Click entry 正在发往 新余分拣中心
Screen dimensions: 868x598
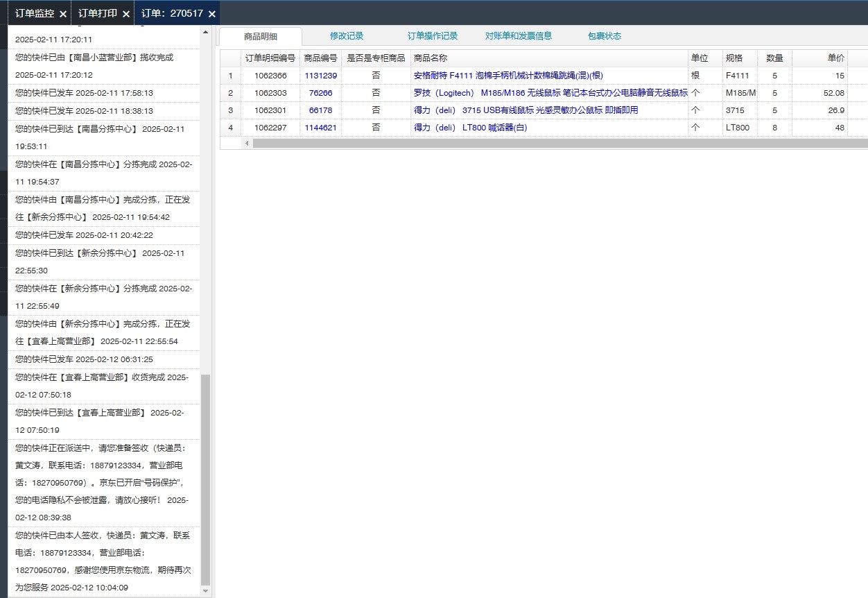(104, 208)
